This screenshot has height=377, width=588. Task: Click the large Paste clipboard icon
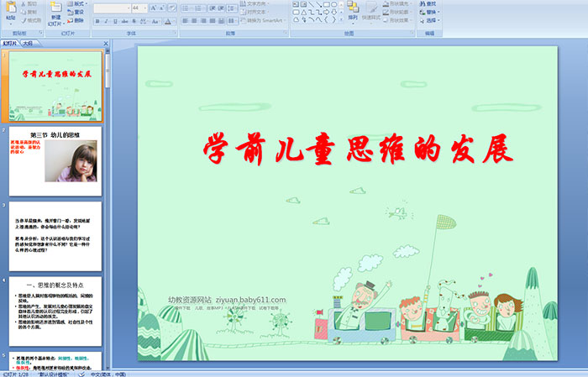pyautogui.click(x=11, y=8)
